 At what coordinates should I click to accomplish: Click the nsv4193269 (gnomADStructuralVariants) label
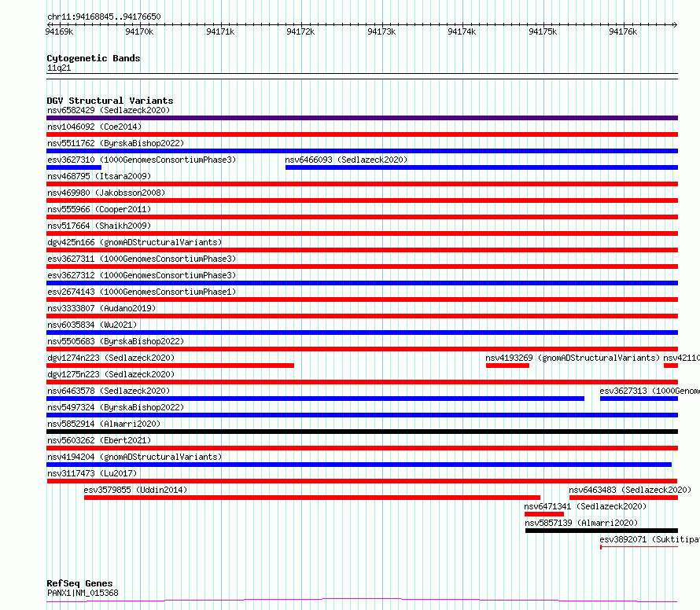(573, 358)
